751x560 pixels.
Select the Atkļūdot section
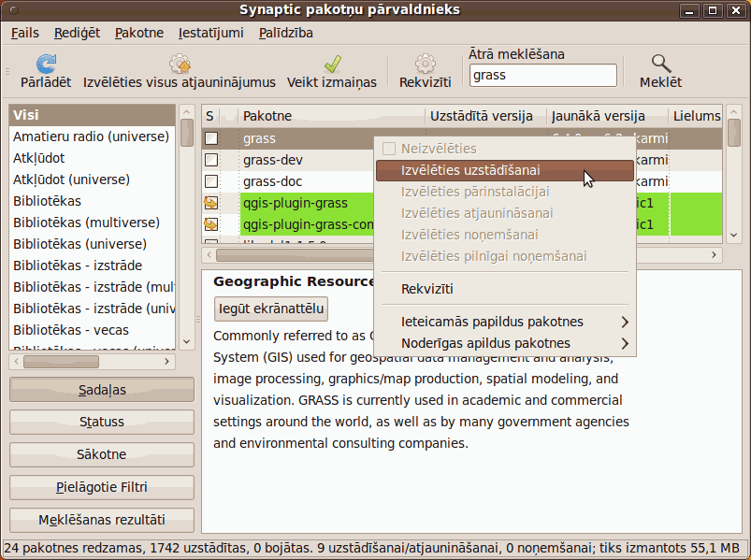pos(92,158)
